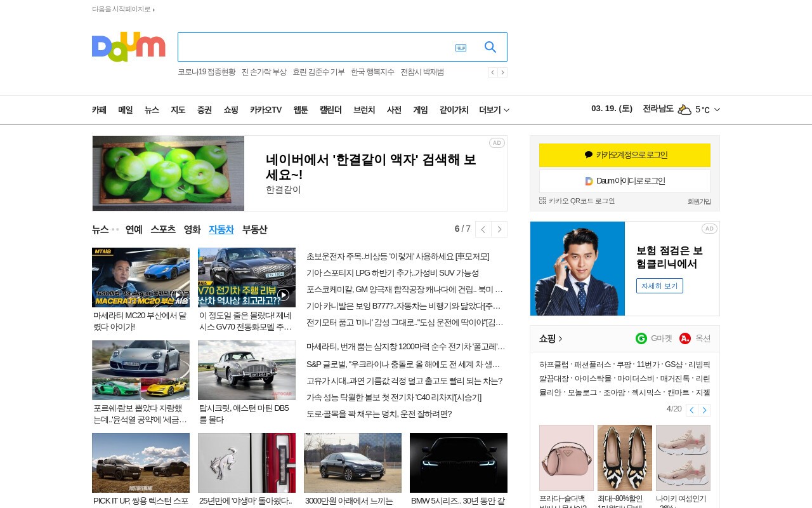Open the 사전 menu item
This screenshot has width=812, height=508.
pos(394,110)
